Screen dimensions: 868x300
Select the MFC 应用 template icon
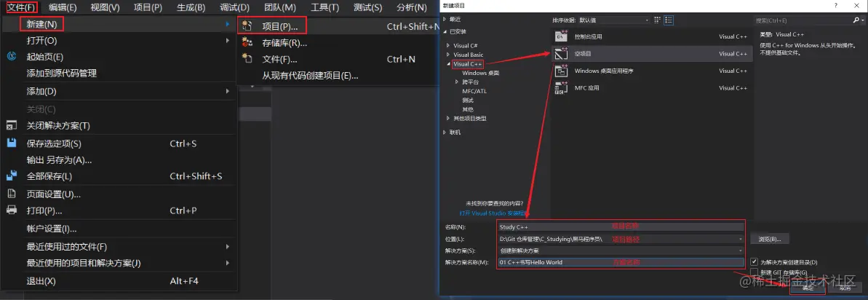[562, 87]
